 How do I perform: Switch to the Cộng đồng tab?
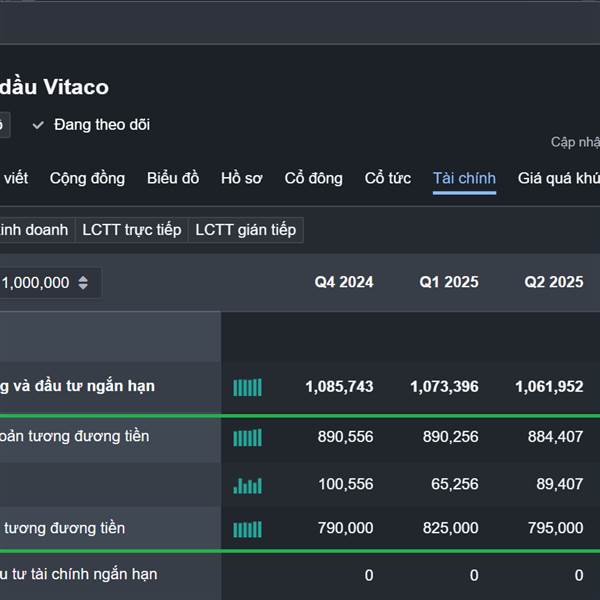[87, 178]
